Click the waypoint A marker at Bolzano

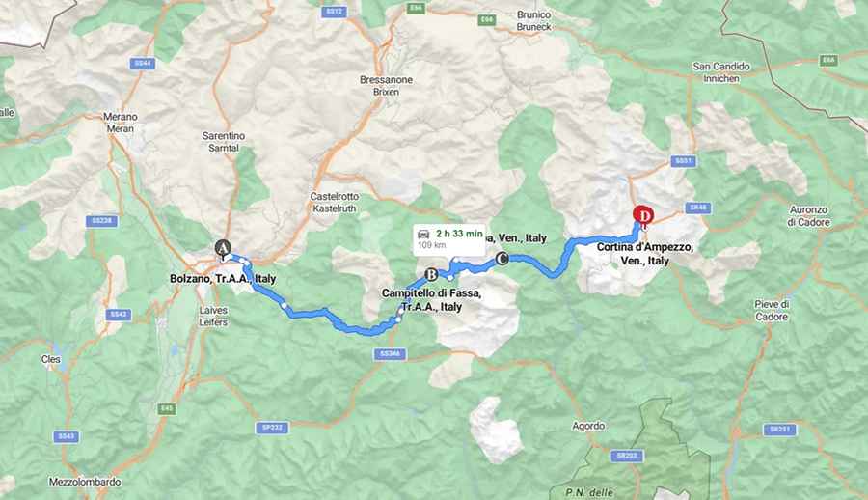coord(223,248)
